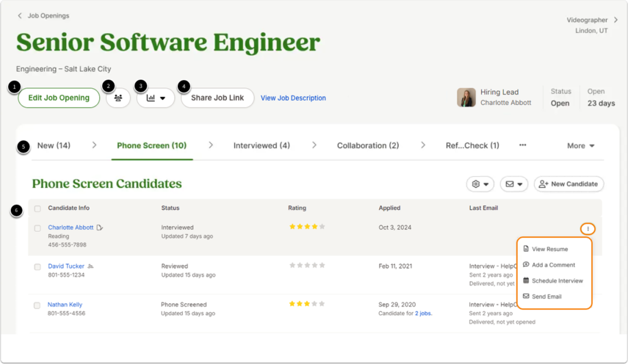Click Edit Job Opening button
This screenshot has height=364, width=628.
coord(59,98)
